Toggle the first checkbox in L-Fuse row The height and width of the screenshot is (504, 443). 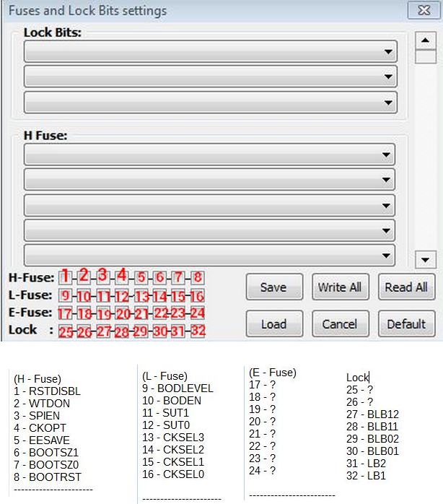(65, 295)
